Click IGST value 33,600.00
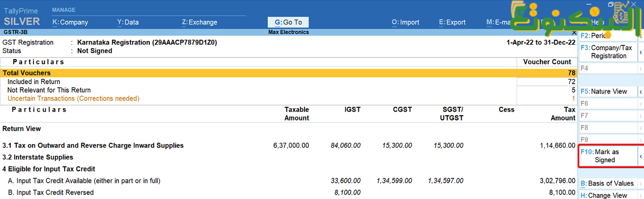Screen dimensions: 644x199 pyautogui.click(x=345, y=181)
